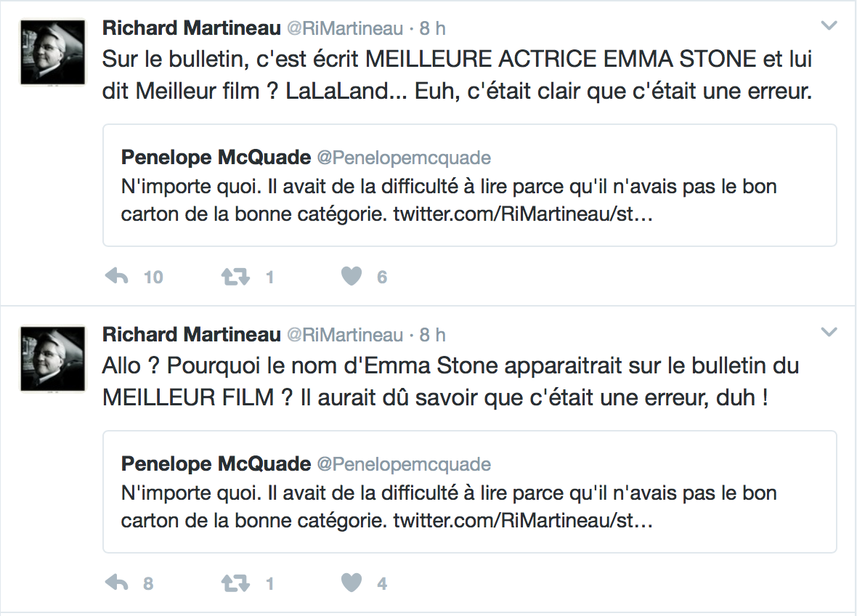Reply to the second tweet about Emma Stone
Viewport: 857px width, 616px height.
click(x=116, y=583)
